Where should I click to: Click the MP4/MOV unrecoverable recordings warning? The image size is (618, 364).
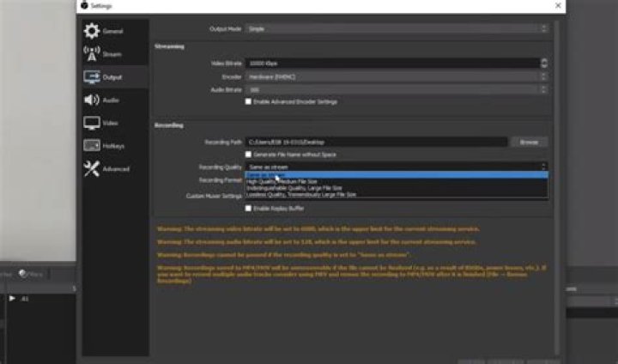pyautogui.click(x=352, y=275)
